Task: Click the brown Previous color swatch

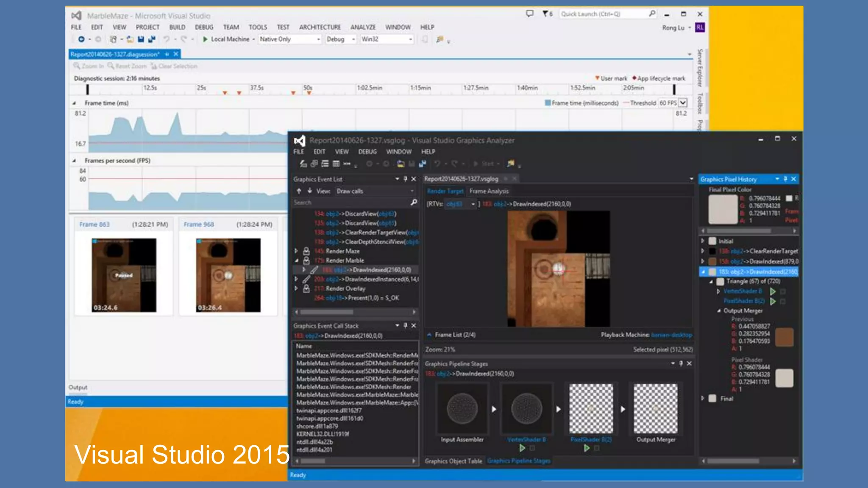Action: coord(784,337)
